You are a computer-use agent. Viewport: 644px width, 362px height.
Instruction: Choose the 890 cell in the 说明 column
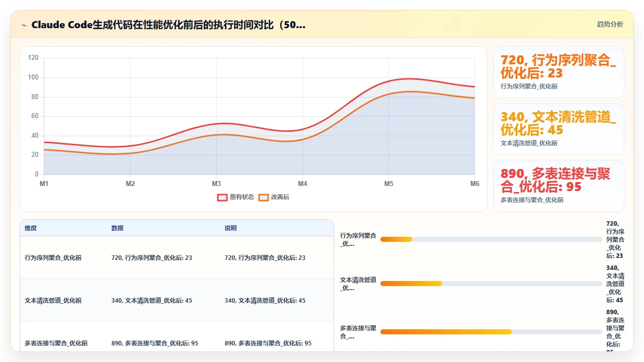[x=268, y=343]
